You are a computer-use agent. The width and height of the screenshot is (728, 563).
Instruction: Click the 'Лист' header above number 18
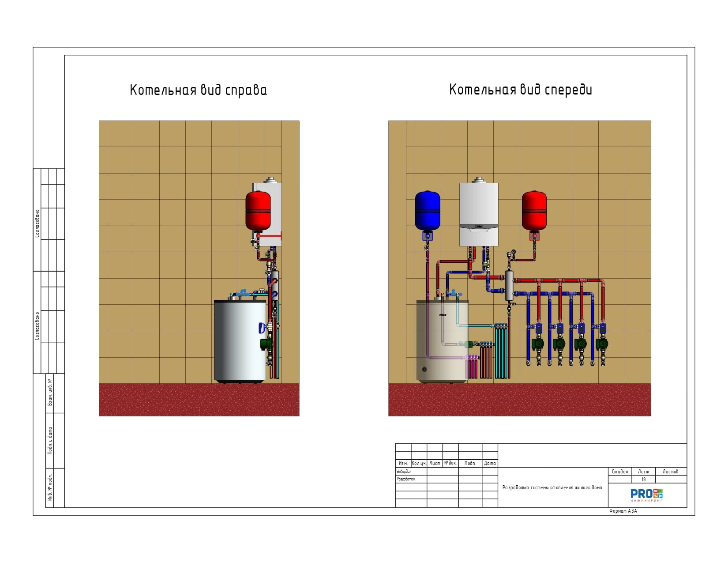point(644,472)
